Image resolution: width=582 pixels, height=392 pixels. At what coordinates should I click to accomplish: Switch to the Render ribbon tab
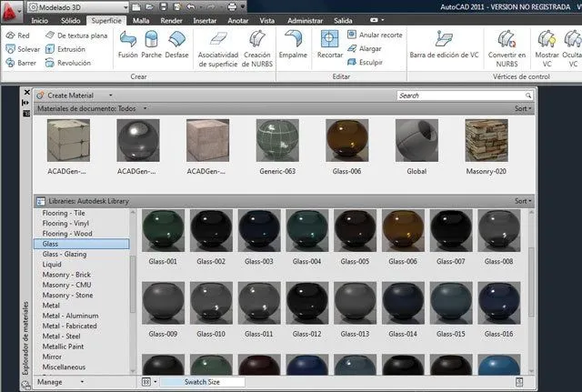click(172, 19)
